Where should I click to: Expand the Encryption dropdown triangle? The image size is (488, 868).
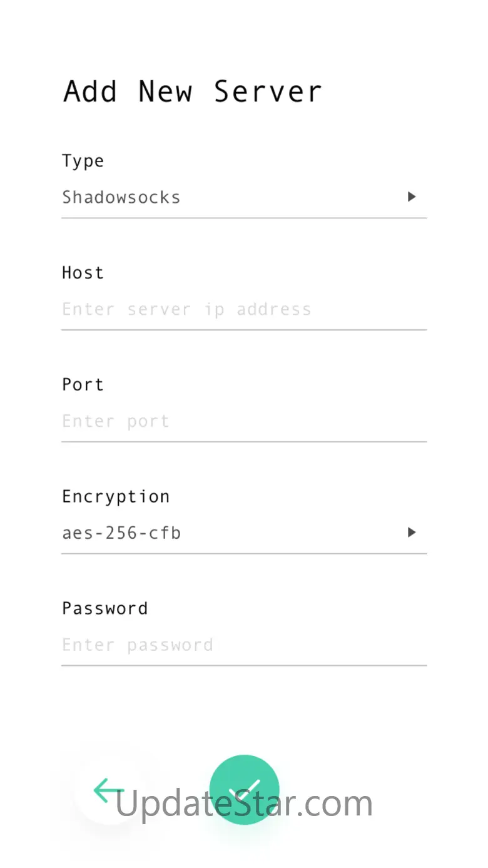click(x=411, y=533)
